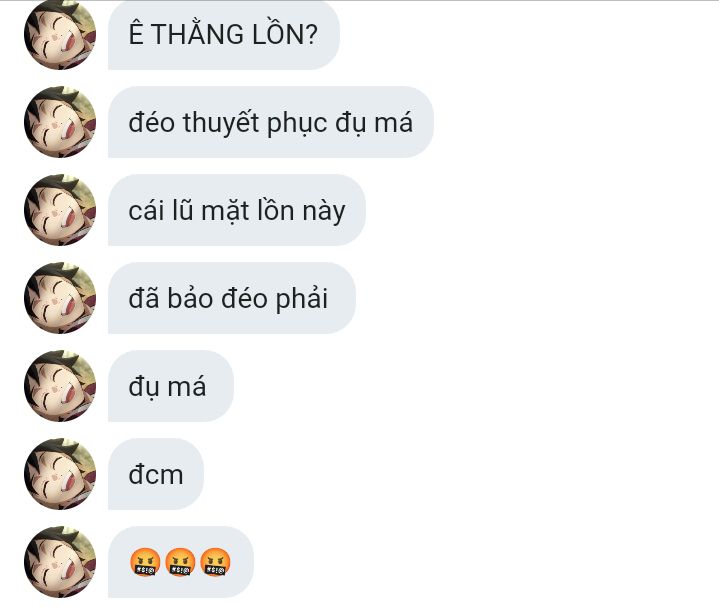Click the message bubble containing 'thuyết phục'
This screenshot has width=719, height=607.
(x=271, y=122)
